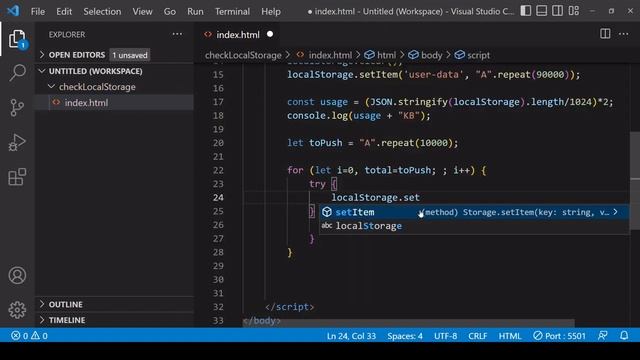This screenshot has width=640, height=360.
Task: Open Run and Debug view icon
Action: tap(17, 142)
